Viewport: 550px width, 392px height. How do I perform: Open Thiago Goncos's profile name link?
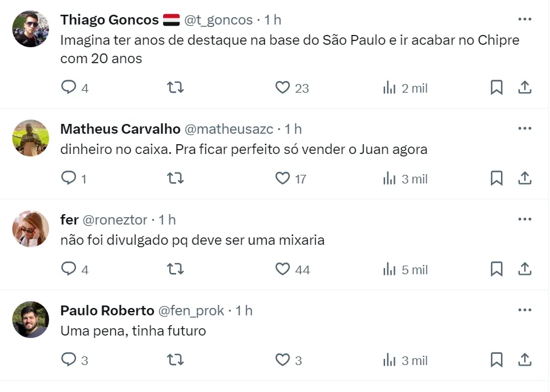(109, 20)
